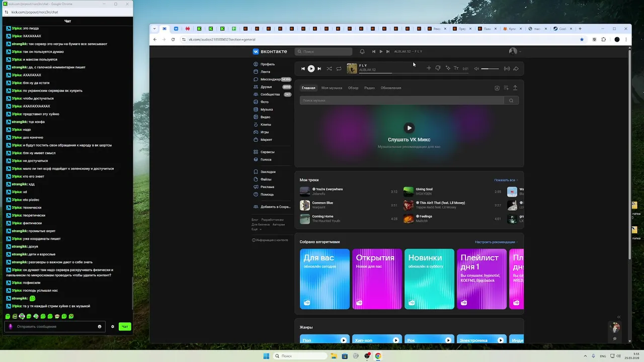Reload the VK page
The width and height of the screenshot is (644, 362).
coord(173,39)
